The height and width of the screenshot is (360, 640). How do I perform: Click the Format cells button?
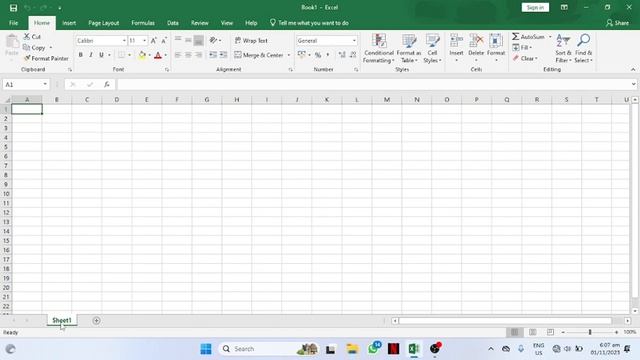coord(496,48)
